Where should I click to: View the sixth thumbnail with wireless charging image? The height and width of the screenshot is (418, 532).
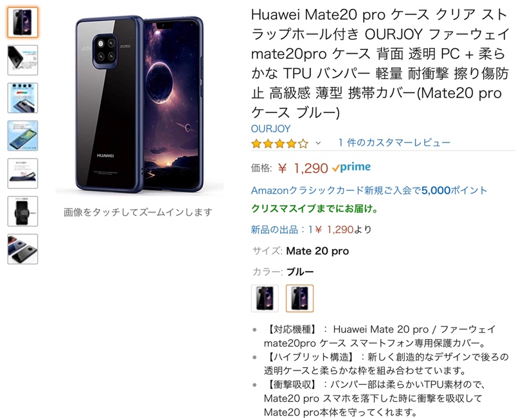point(22,211)
